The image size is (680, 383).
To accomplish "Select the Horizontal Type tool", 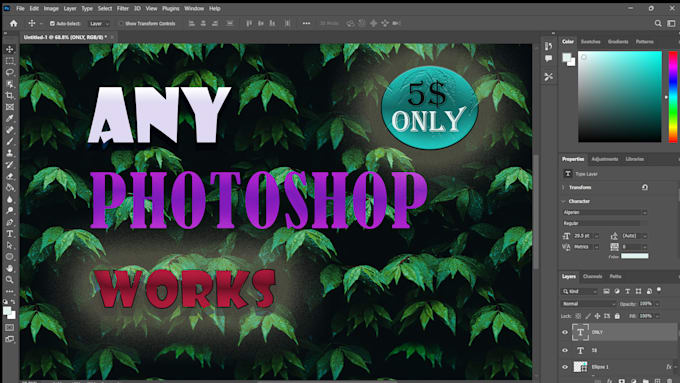I will click(10, 234).
